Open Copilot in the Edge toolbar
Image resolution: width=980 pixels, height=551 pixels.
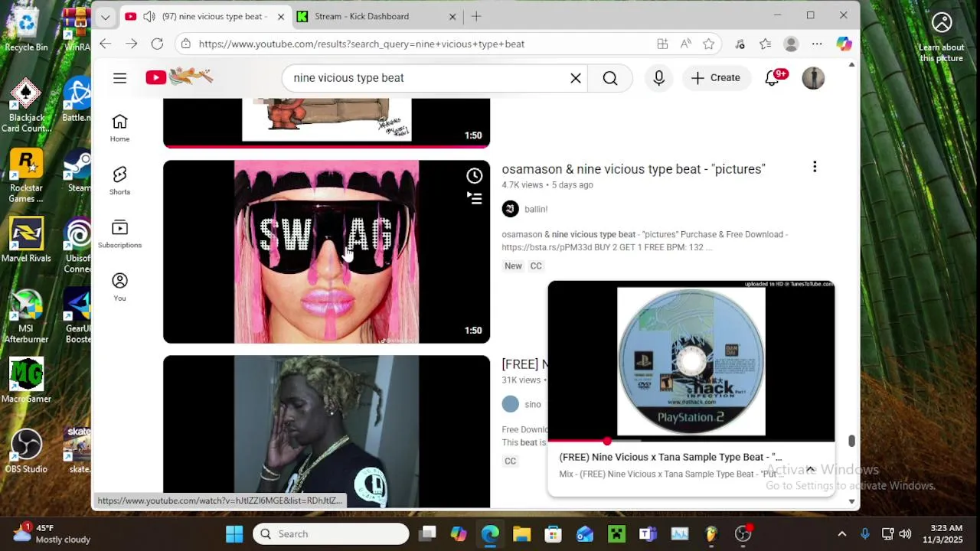pos(844,44)
